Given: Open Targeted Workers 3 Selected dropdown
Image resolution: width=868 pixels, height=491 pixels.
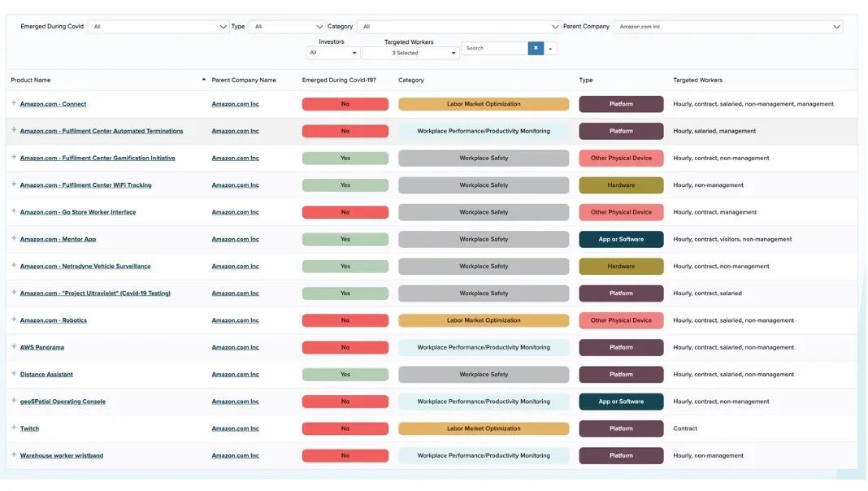Looking at the screenshot, I should coord(410,53).
